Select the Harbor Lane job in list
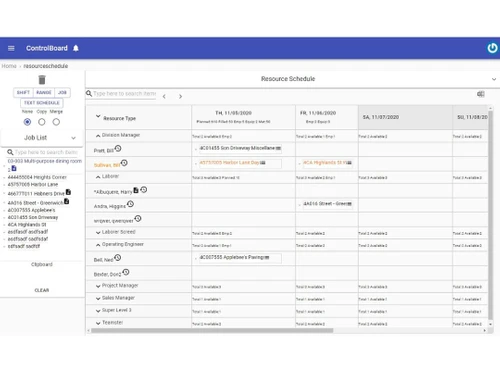500x375 pixels. pyautogui.click(x=33, y=184)
